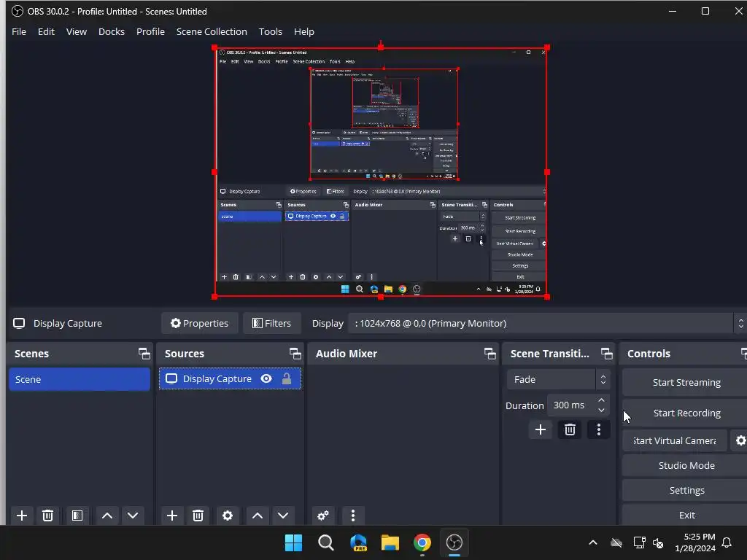Screen dimensions: 747x560
Task: Open the Edit menu
Action: click(x=46, y=32)
